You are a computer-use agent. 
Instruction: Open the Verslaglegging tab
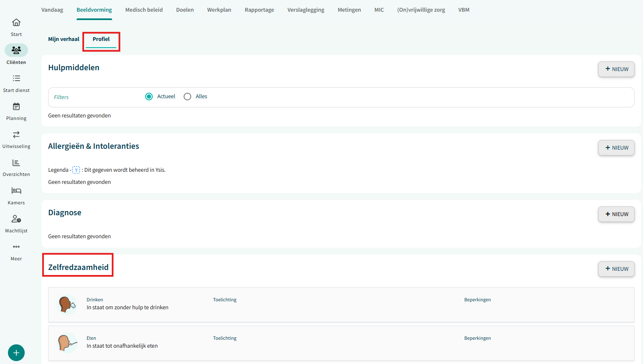(x=306, y=10)
